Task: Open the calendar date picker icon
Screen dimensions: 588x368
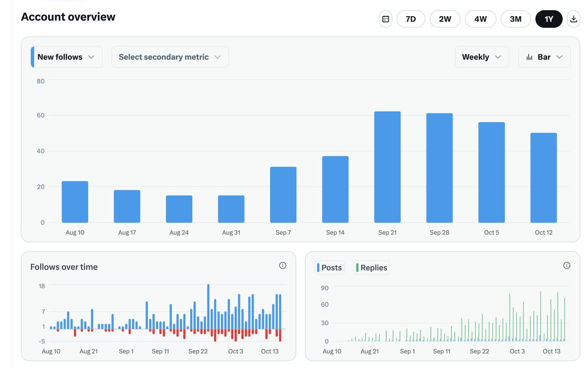Action: pos(386,19)
